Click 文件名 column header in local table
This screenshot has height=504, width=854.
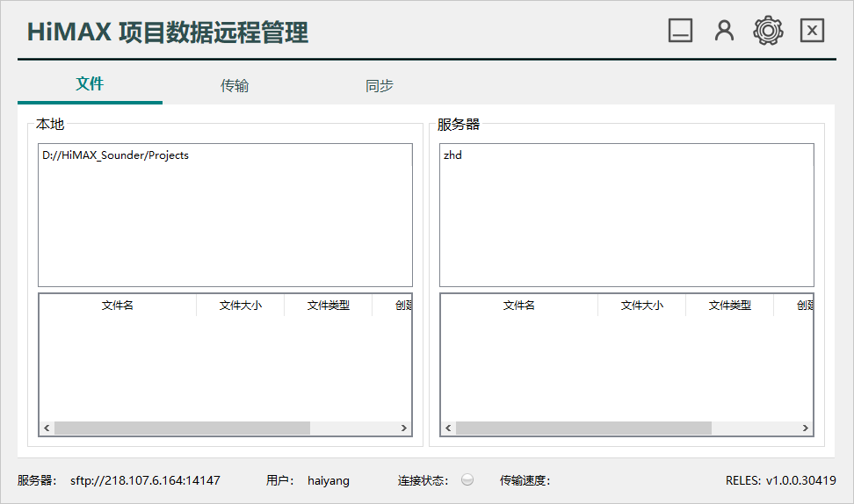(118, 306)
